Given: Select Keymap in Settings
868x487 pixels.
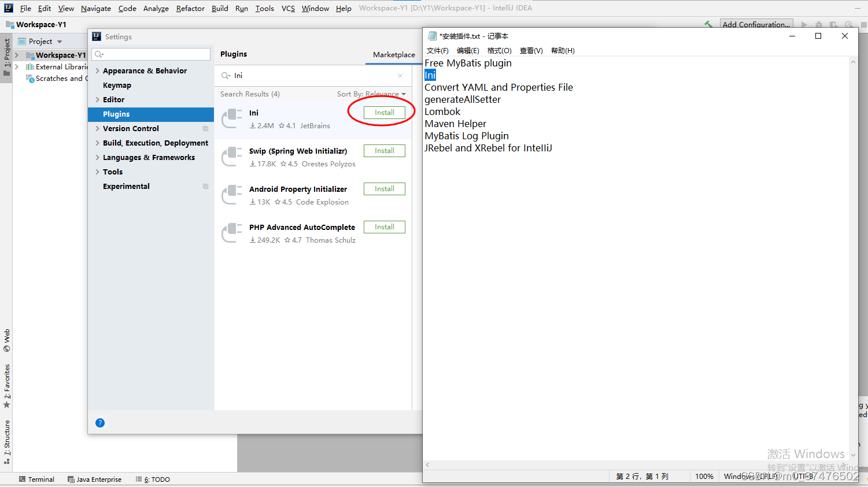Looking at the screenshot, I should click(117, 85).
